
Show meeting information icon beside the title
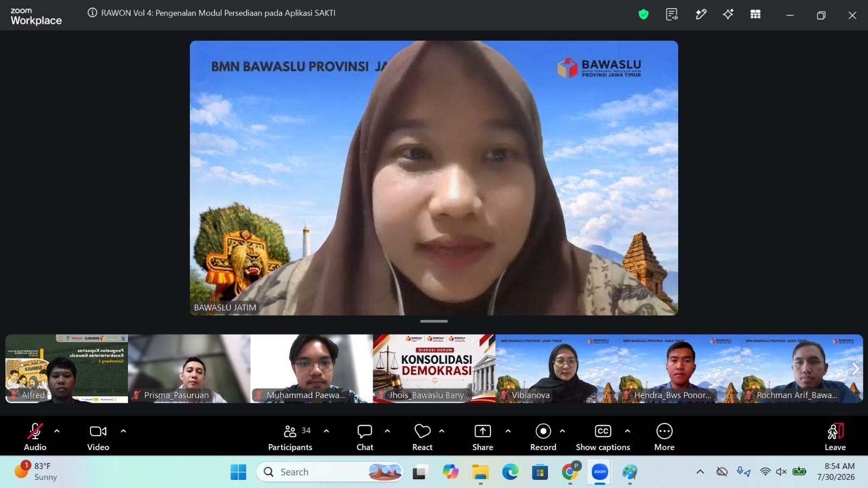[x=92, y=13]
